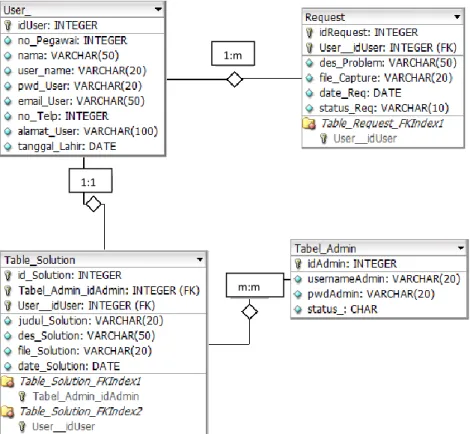Click key icon of Tabel_Admin_idAdmin: INTEGER (FK)
The image size is (470, 434).
pos(8,290)
